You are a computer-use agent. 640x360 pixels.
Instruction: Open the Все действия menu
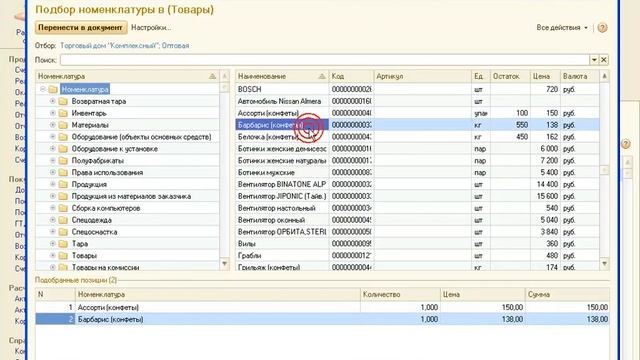coord(562,28)
